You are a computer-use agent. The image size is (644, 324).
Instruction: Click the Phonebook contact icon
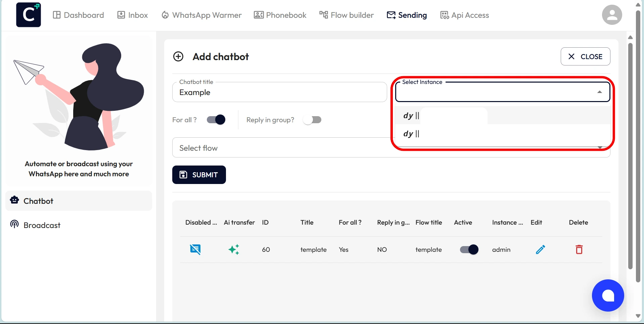coord(259,15)
